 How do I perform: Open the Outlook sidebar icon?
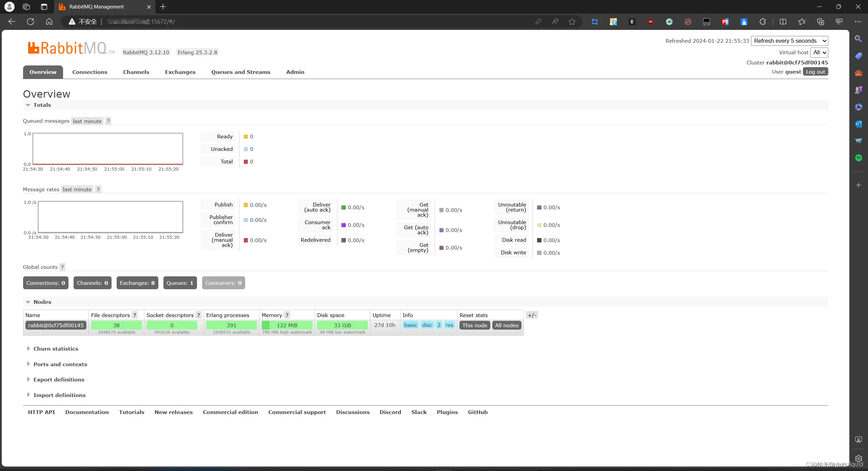coord(859,124)
